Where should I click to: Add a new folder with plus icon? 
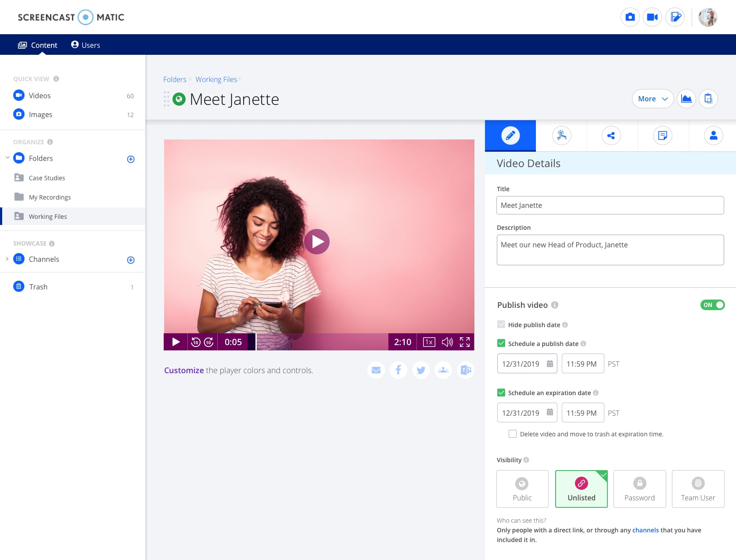point(131,159)
